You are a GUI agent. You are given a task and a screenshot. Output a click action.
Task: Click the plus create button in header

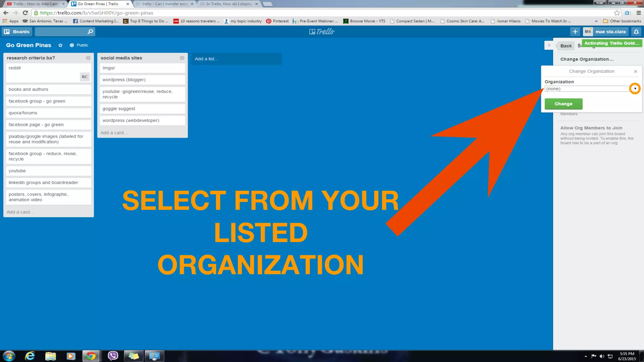coord(575,31)
